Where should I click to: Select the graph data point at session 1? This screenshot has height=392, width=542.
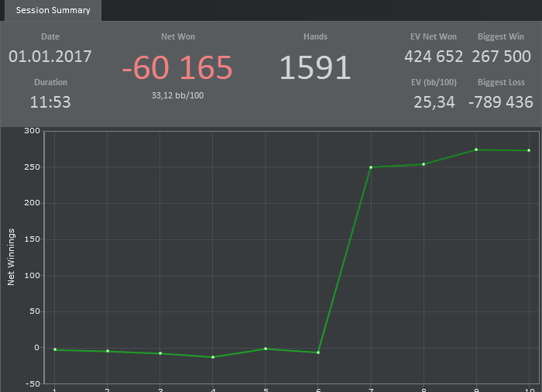pos(55,350)
